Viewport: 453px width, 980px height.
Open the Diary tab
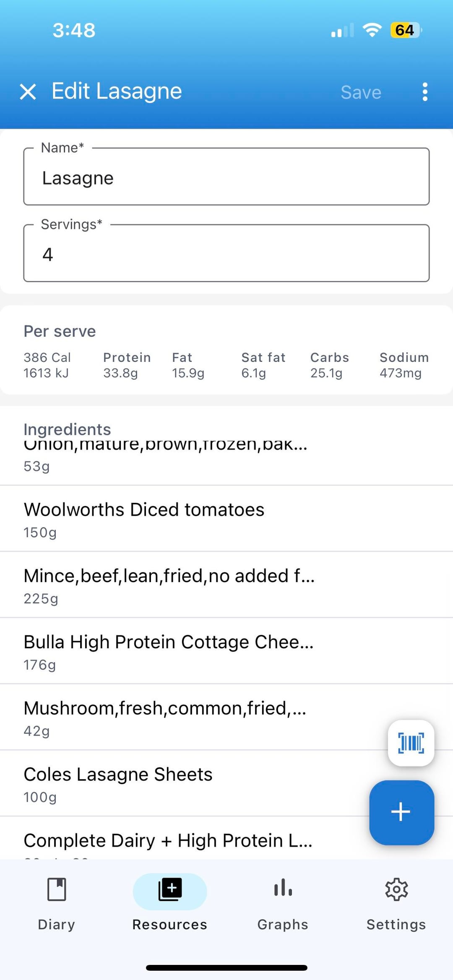coord(57,901)
